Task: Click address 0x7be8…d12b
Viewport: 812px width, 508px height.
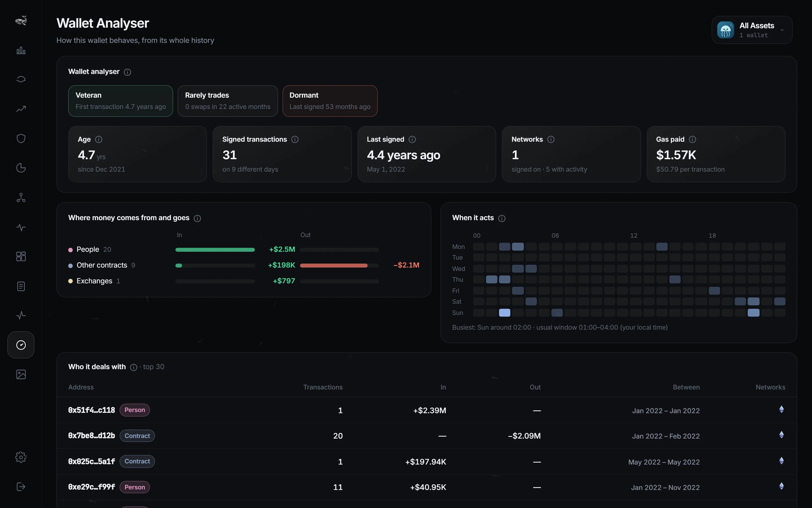Action: [92, 436]
